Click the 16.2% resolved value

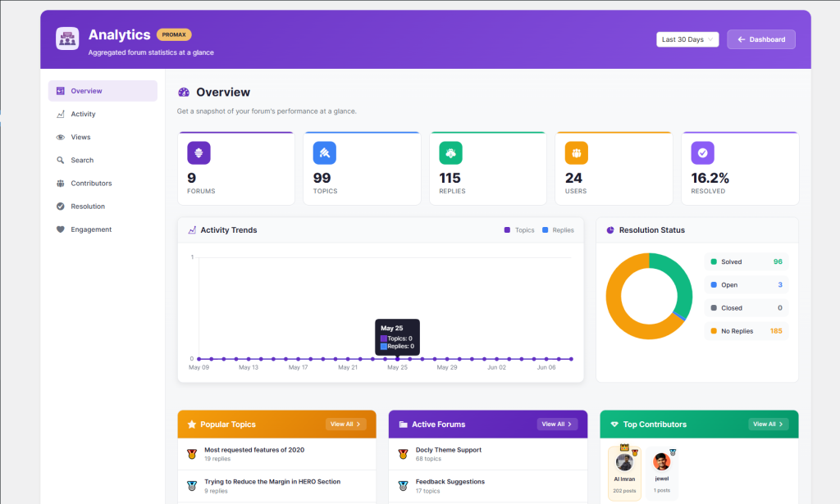tap(710, 178)
